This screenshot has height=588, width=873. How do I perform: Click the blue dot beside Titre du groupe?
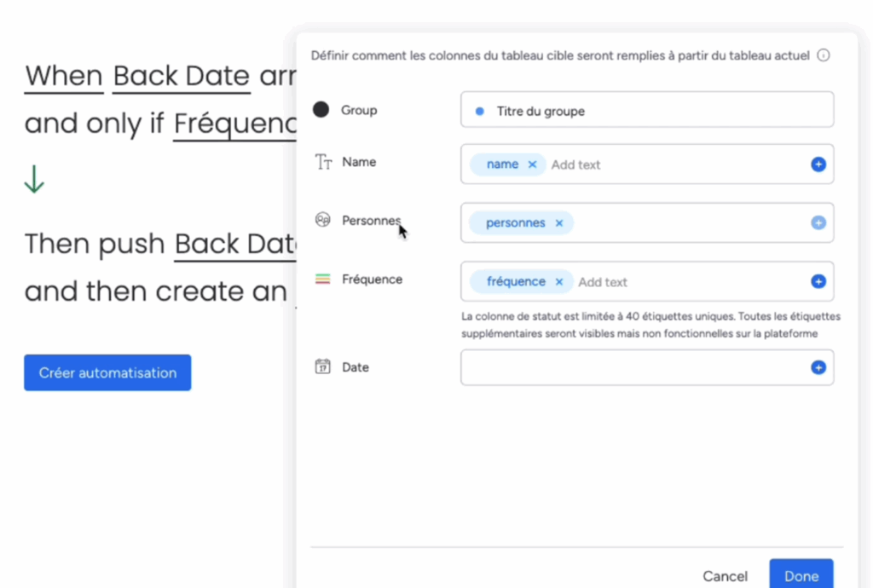[479, 112]
